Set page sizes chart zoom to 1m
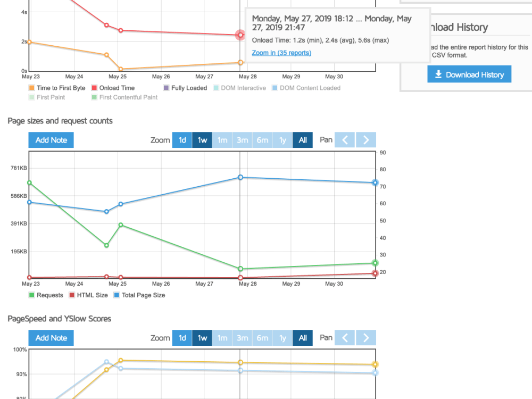 coord(222,140)
